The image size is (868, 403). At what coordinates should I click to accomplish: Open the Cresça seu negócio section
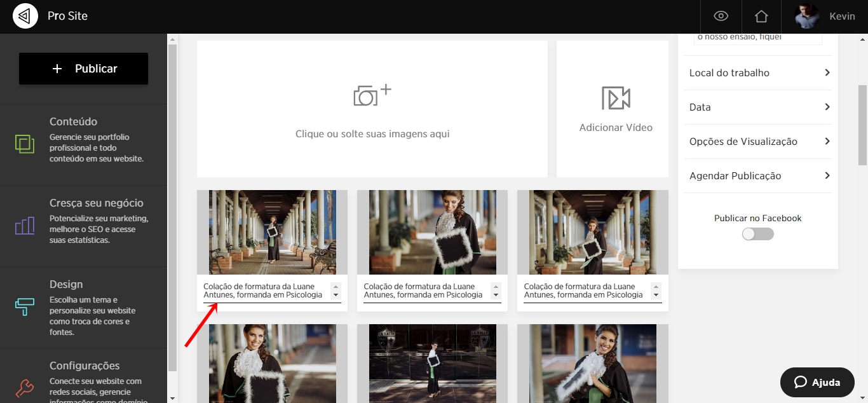point(83,226)
